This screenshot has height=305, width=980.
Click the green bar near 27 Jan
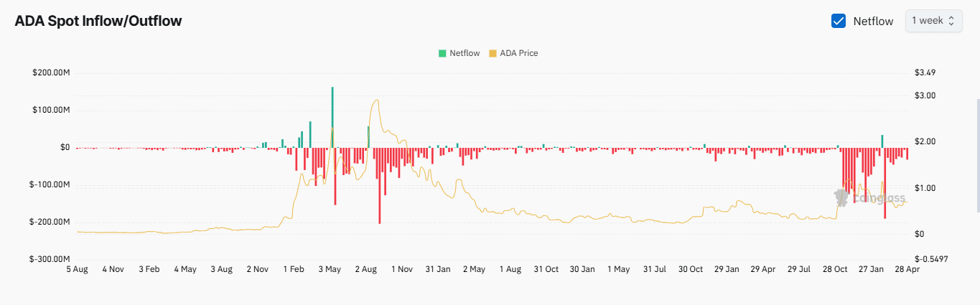point(882,141)
